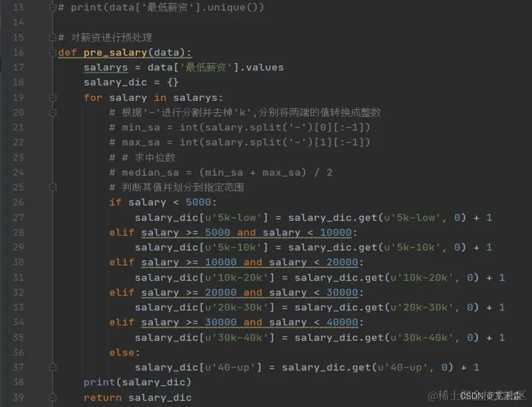Screen dimensions: 532x407
Task: Click the salary_dic[u'40-up'] assignment line
Action: tap(307, 367)
